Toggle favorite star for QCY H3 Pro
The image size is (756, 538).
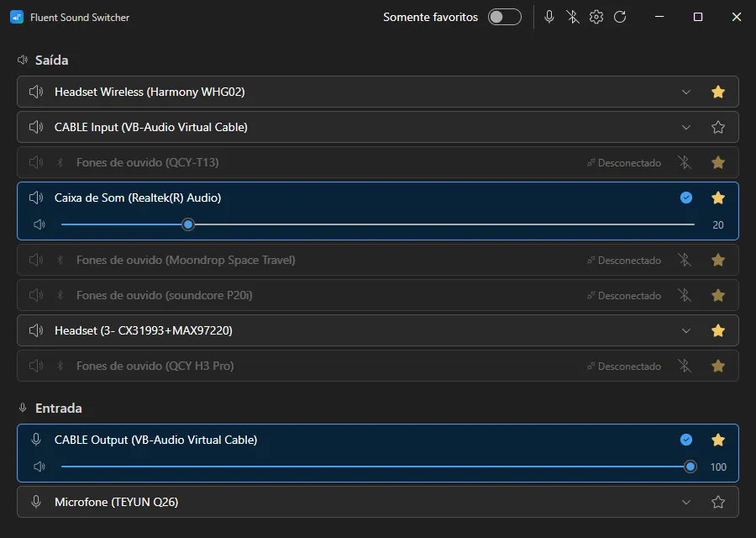(x=718, y=366)
